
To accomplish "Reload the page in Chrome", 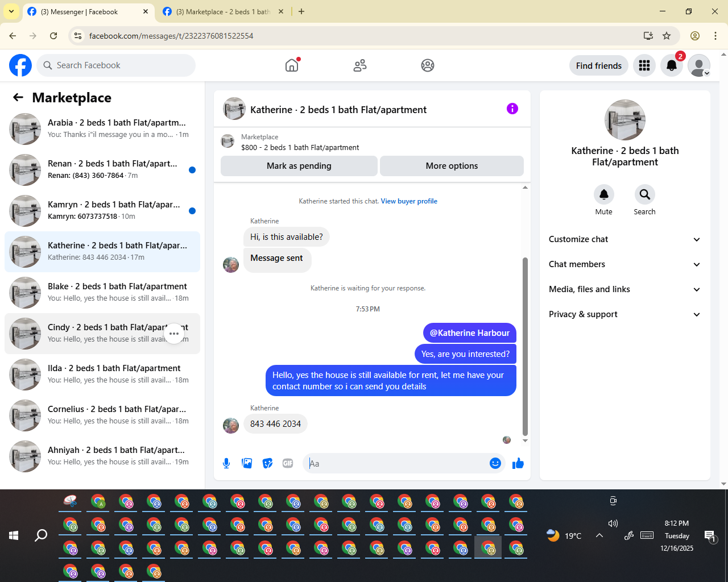I will click(x=53, y=36).
